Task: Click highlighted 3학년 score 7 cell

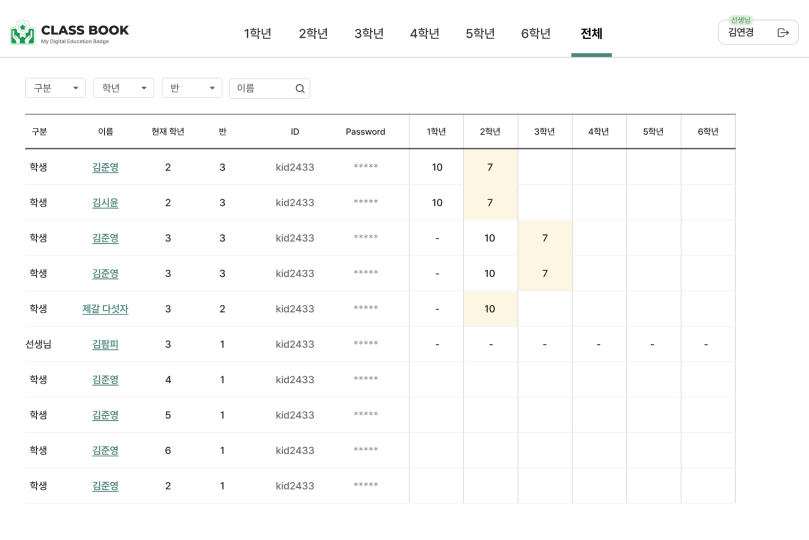Action: [545, 238]
